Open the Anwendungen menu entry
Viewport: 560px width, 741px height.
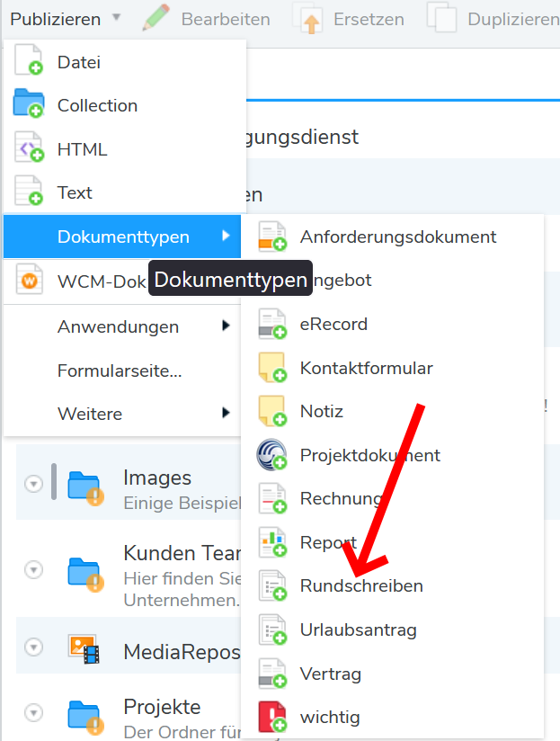(122, 326)
